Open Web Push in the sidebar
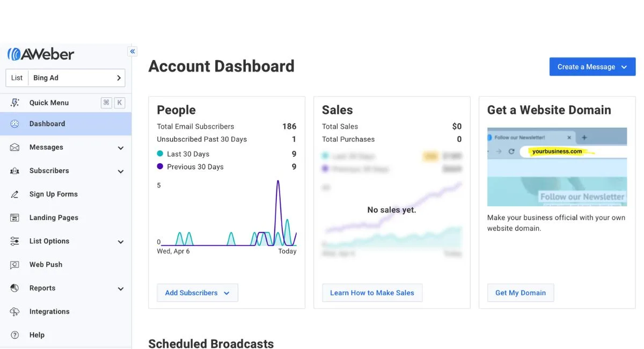The width and height of the screenshot is (644, 349). 65,265
